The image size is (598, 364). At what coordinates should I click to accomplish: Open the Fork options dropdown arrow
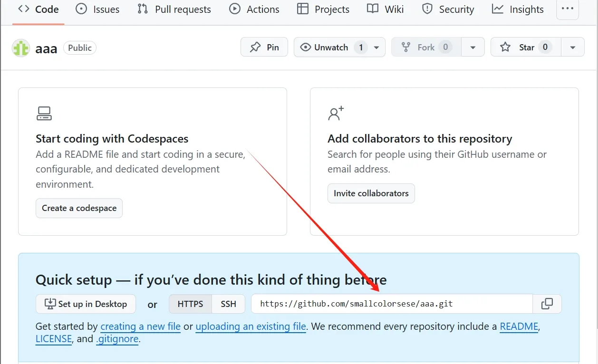(473, 47)
